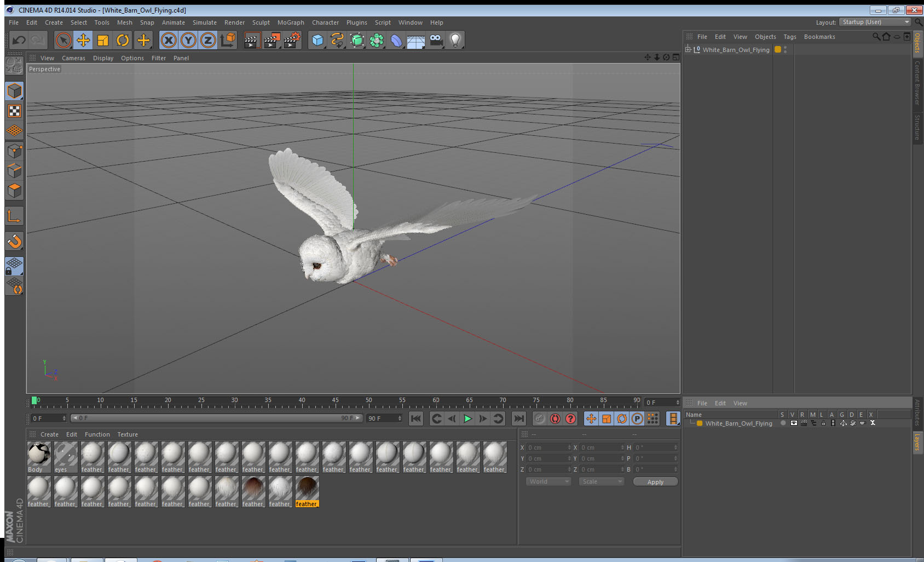Toggle Autokeying red circular button
The height and width of the screenshot is (562, 924).
click(x=555, y=418)
